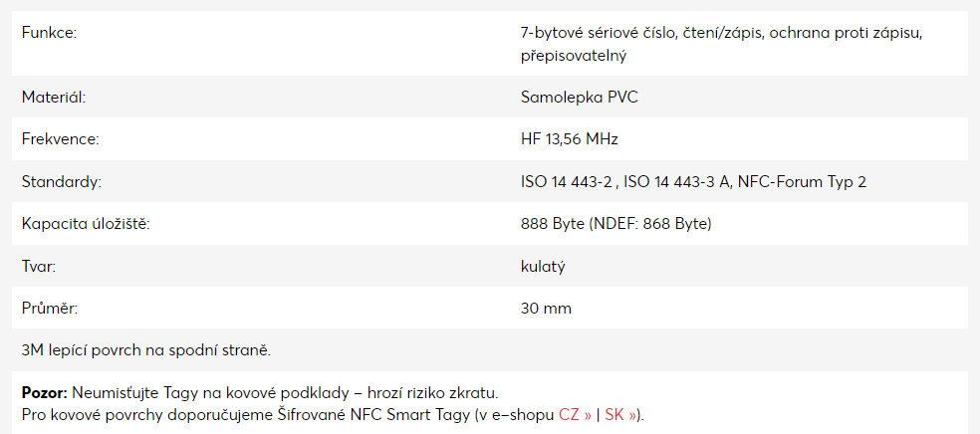
Task: Click the HF 13,56 MHz value
Action: pyautogui.click(x=570, y=139)
